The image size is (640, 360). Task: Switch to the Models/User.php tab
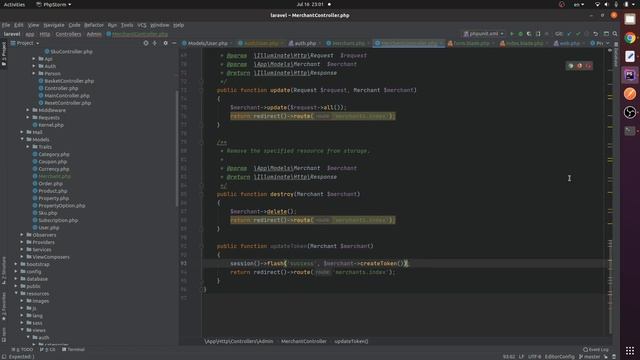(208, 43)
